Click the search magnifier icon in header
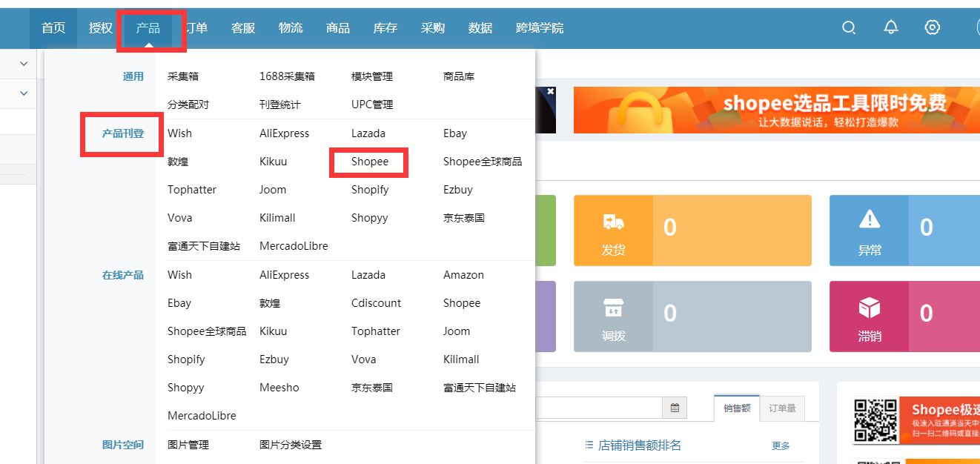This screenshot has width=980, height=464. point(849,27)
